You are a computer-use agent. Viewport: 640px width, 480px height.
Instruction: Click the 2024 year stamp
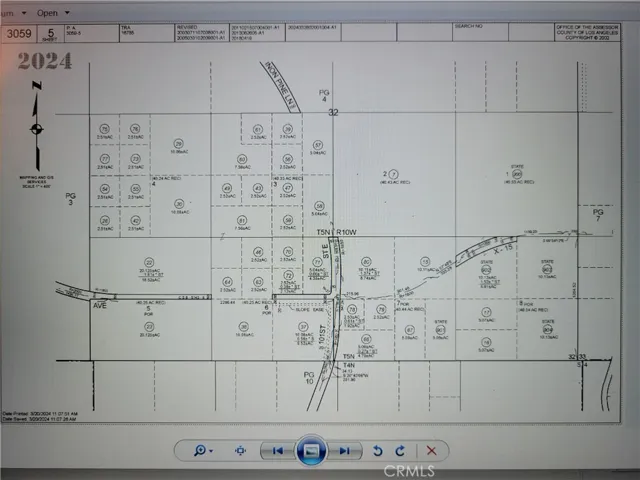[x=44, y=62]
